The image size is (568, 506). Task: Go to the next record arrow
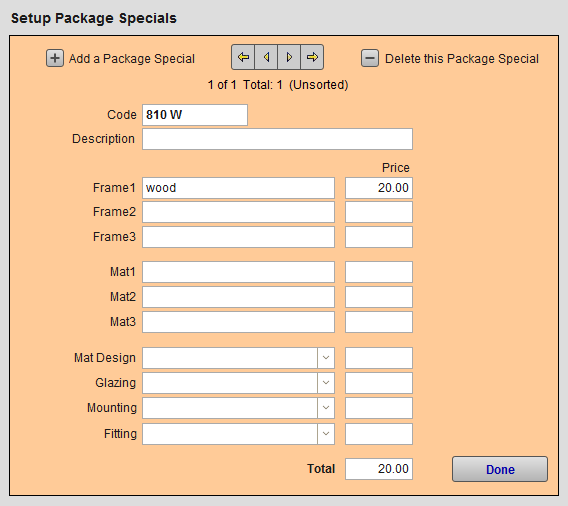289,57
